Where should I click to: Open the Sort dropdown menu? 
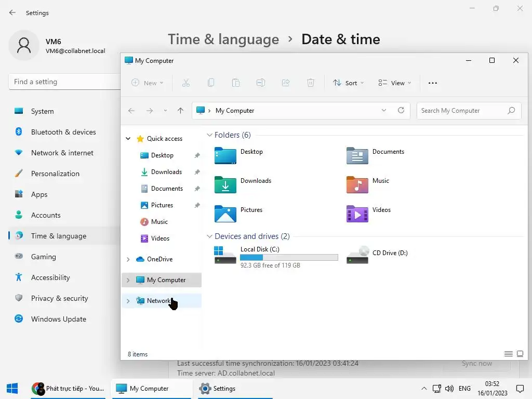[x=349, y=83]
